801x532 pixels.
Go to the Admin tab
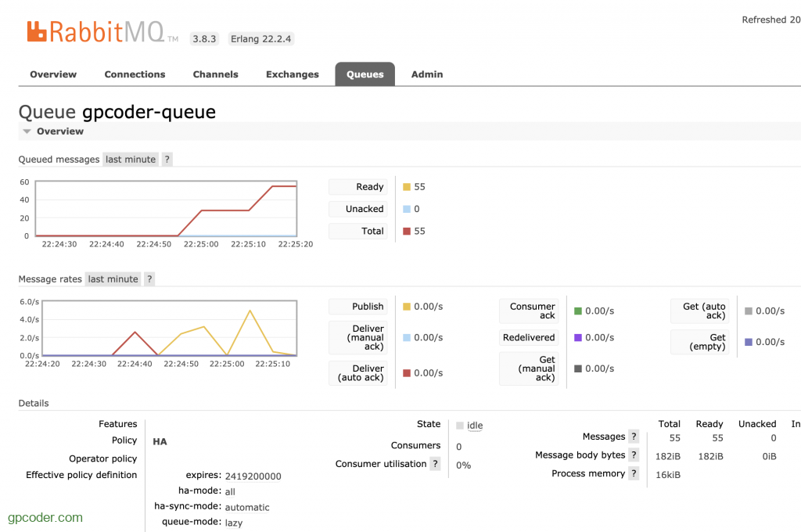(x=427, y=74)
